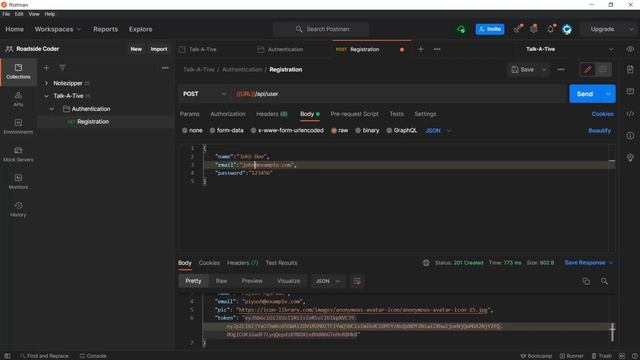Click the Invite button
This screenshot has width=640, height=360.
point(490,29)
